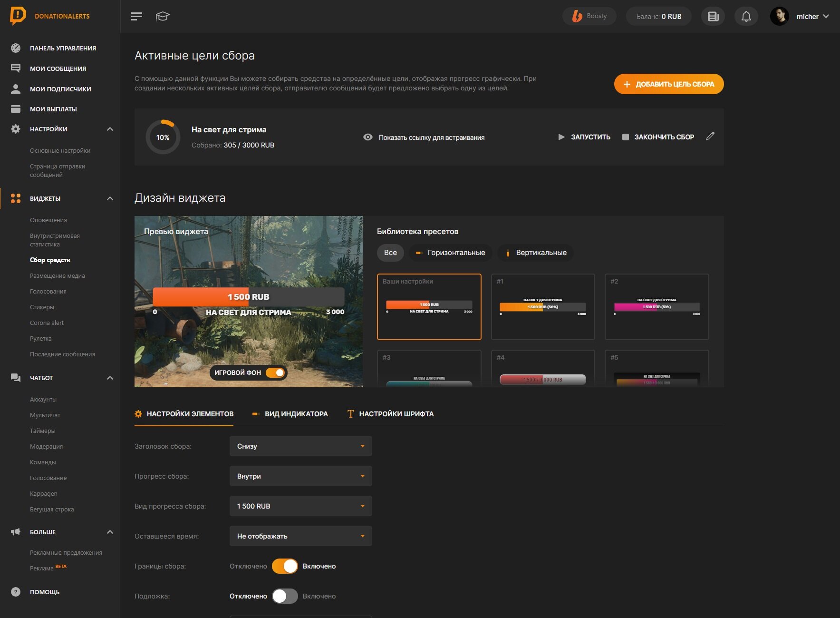Open the Заголовок сбора dropdown
The image size is (840, 618).
coord(300,446)
